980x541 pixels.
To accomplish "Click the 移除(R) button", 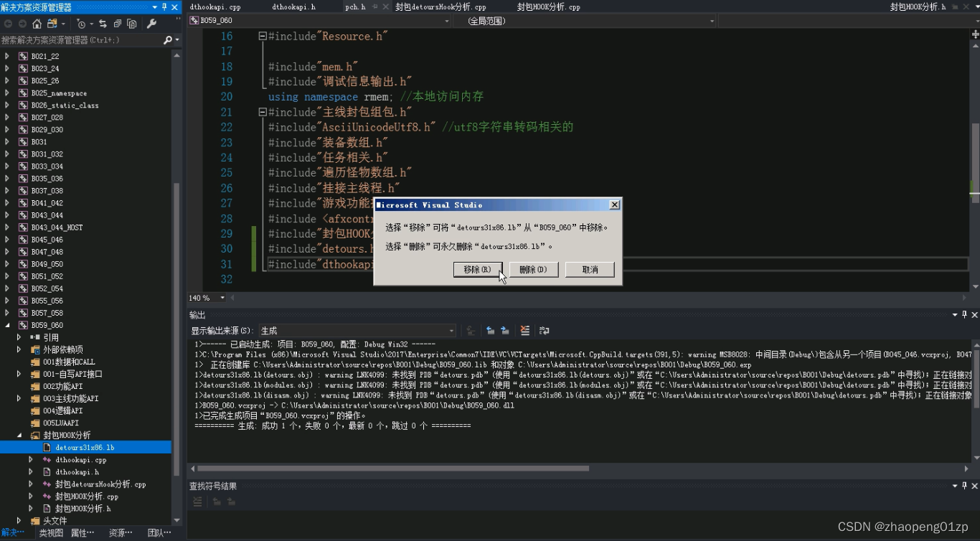I will (478, 270).
